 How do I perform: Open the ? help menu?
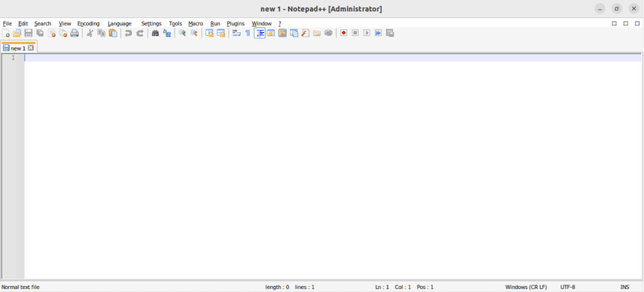[280, 23]
